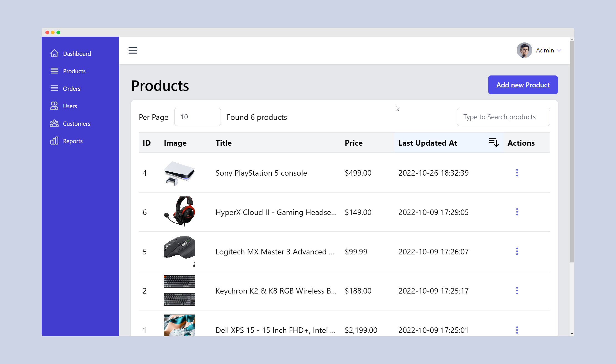
Task: Click 'Sony PlayStation 5 console' title
Action: pyautogui.click(x=261, y=173)
